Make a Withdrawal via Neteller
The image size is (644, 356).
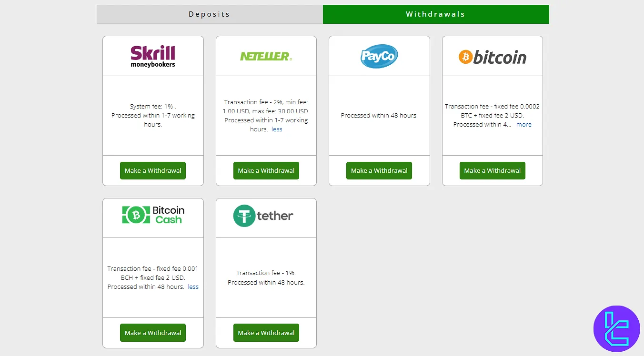266,170
